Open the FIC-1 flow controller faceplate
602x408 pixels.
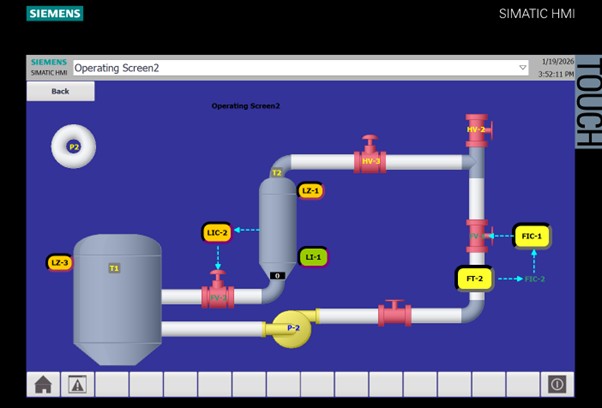[531, 237]
